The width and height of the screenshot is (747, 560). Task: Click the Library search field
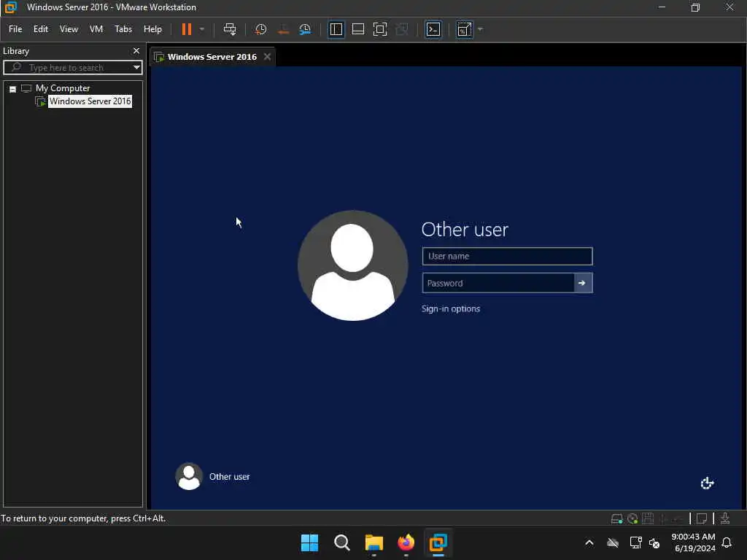tap(71, 67)
